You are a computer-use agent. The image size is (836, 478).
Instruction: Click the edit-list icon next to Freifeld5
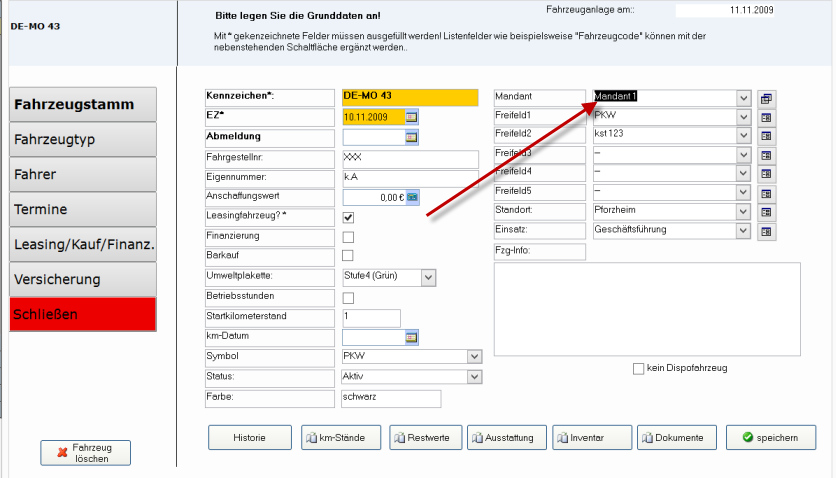[766, 194]
